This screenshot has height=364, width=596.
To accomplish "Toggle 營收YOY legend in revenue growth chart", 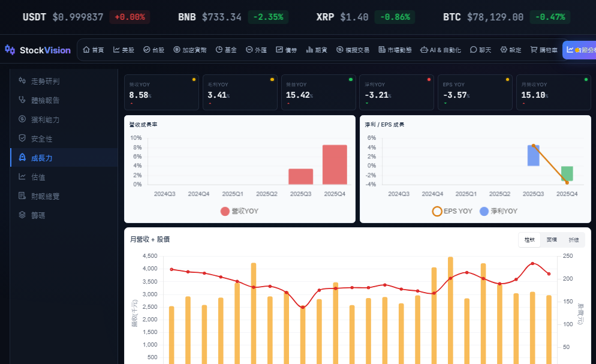I will pos(239,211).
